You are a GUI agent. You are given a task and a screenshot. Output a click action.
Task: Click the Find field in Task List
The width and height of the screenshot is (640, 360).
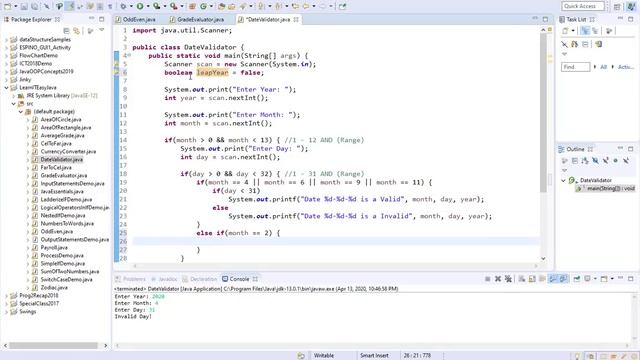tap(576, 67)
